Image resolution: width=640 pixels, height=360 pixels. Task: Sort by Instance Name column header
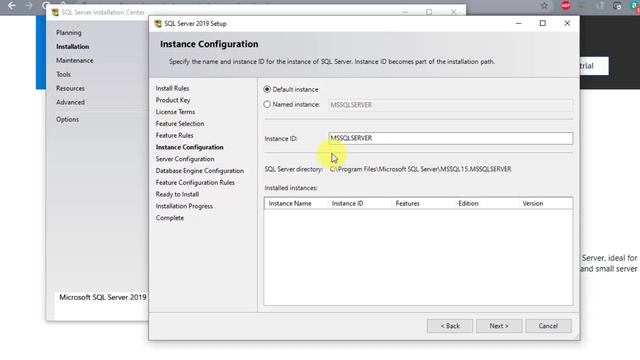tap(296, 203)
